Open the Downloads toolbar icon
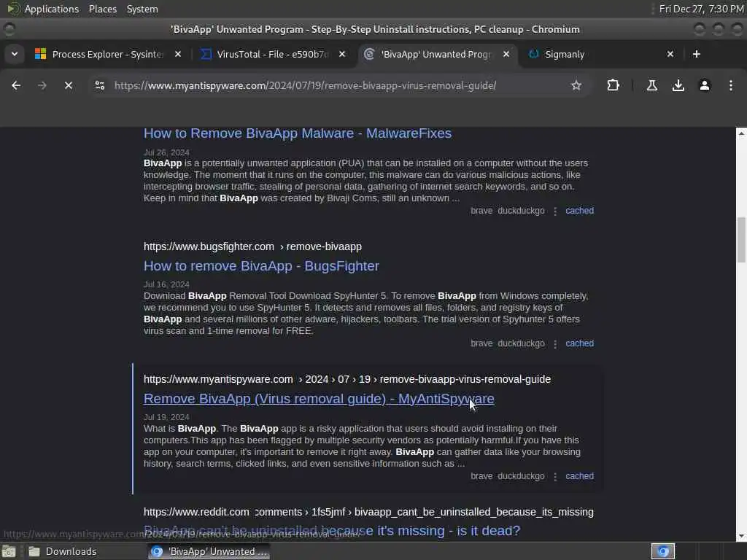The height and width of the screenshot is (560, 747). coord(678,86)
